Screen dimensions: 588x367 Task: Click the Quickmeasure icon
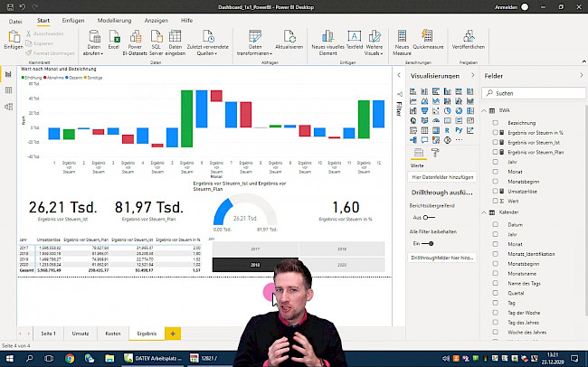[x=428, y=38]
